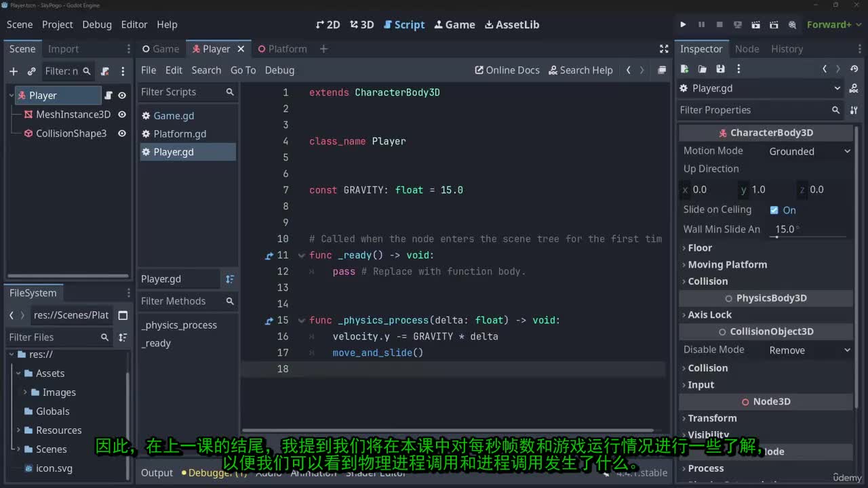Open Scene dock toolbar extra options menu

[x=123, y=71]
